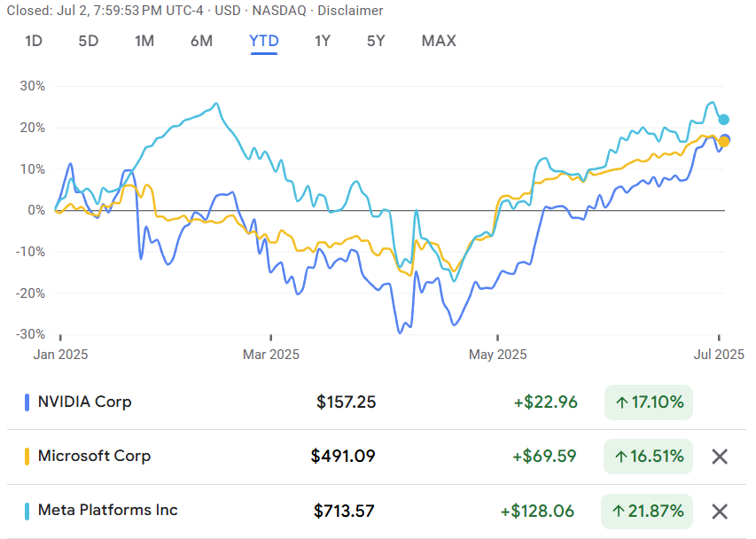Switch to the 1M range tab
This screenshot has height=539, width=756.
point(144,41)
